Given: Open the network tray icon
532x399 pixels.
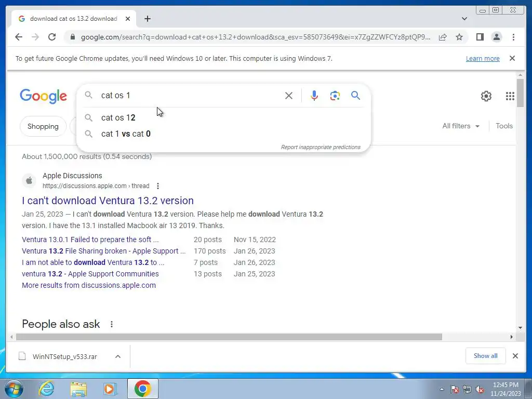Looking at the screenshot, I should (x=467, y=389).
